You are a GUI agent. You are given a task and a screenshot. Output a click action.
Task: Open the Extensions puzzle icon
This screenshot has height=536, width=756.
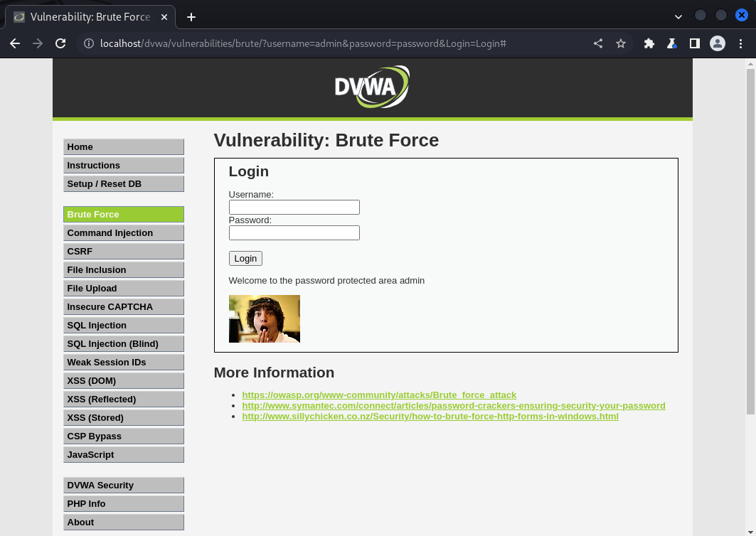point(649,43)
